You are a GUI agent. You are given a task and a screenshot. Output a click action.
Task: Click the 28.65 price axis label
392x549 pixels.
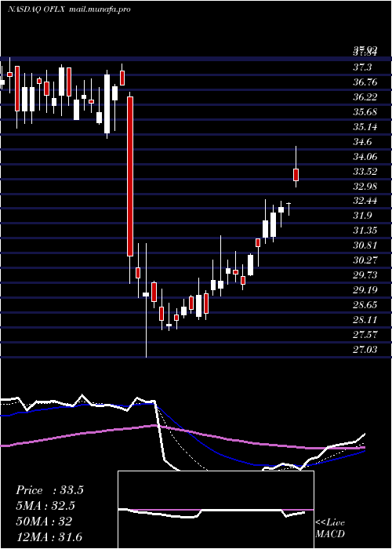coord(365,305)
